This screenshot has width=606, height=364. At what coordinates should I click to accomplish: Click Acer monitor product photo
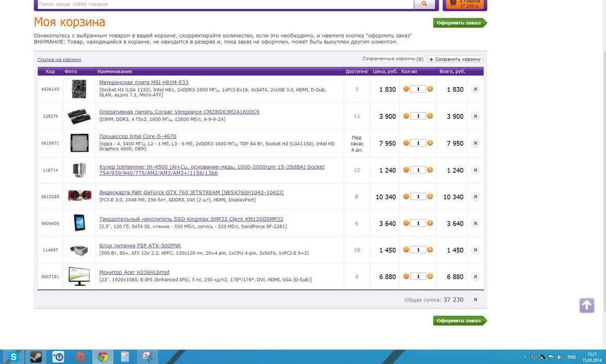79,276
